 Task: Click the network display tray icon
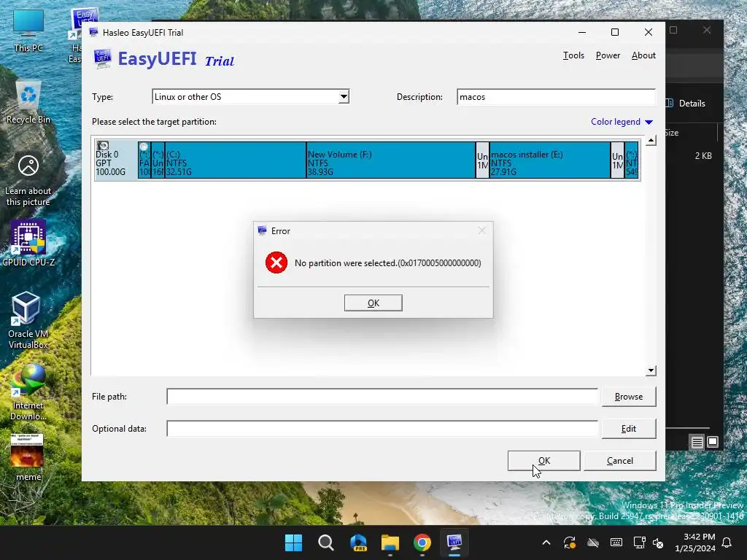tap(639, 542)
